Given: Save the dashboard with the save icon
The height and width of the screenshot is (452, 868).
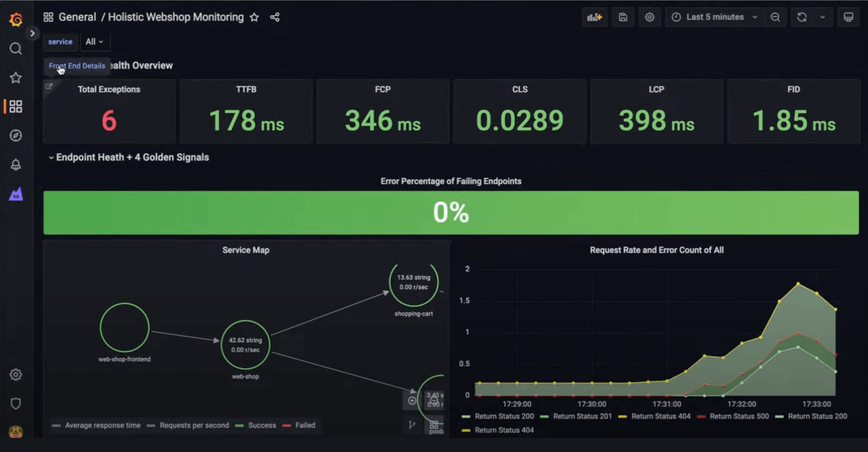Looking at the screenshot, I should coord(623,17).
